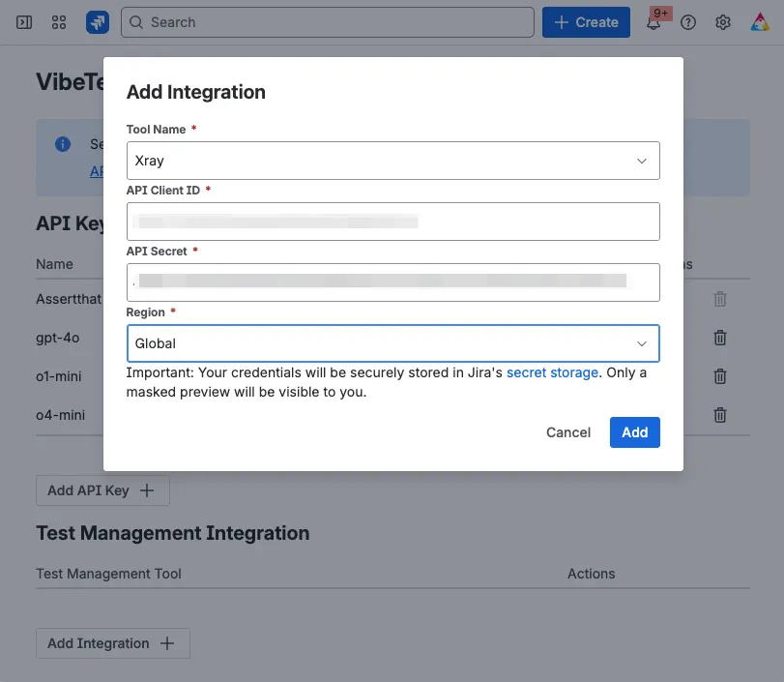Click the API Client ID field

point(393,222)
